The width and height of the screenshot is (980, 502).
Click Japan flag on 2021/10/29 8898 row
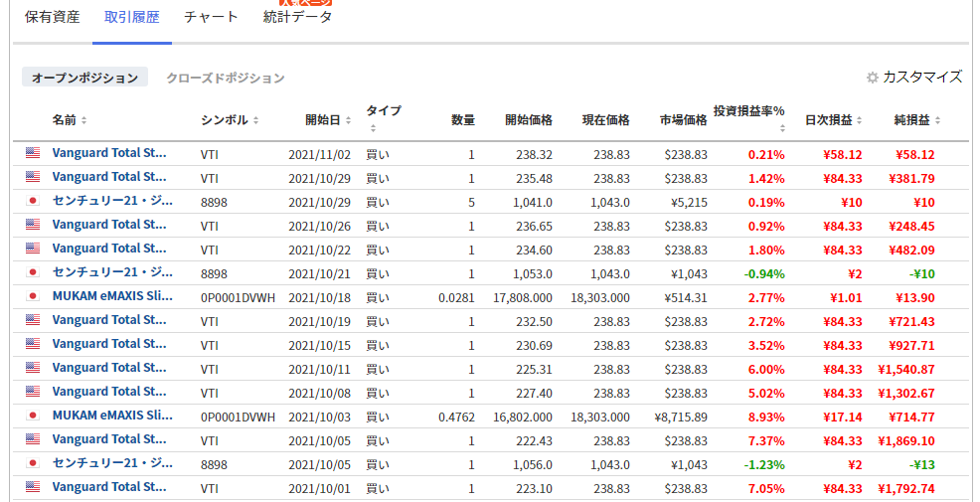point(33,201)
